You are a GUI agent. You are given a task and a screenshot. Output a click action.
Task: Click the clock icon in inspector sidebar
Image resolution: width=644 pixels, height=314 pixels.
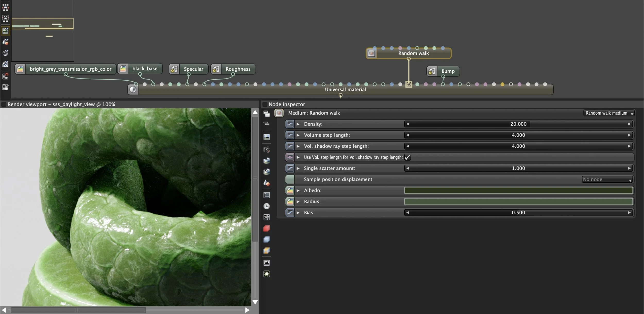click(x=266, y=206)
